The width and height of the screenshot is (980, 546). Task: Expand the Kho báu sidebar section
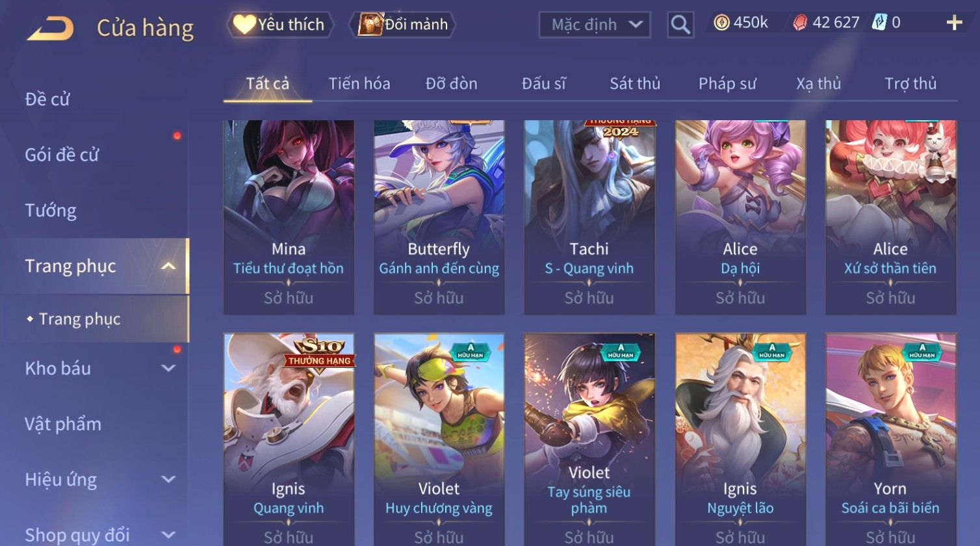168,369
